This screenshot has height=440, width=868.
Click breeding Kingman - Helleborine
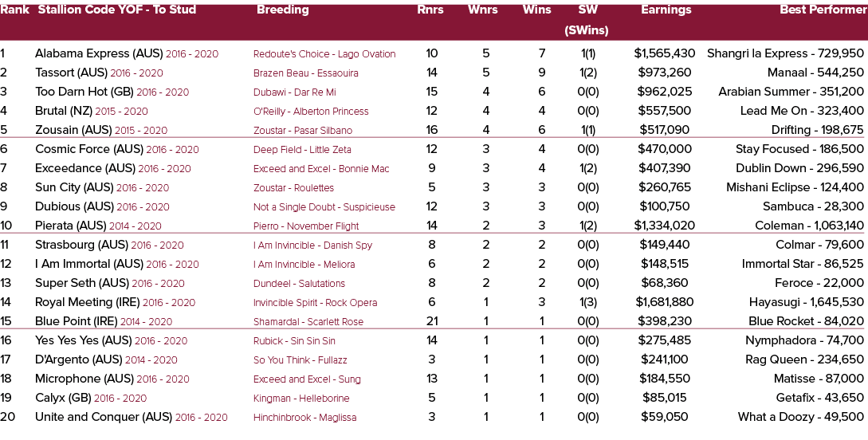[302, 398]
